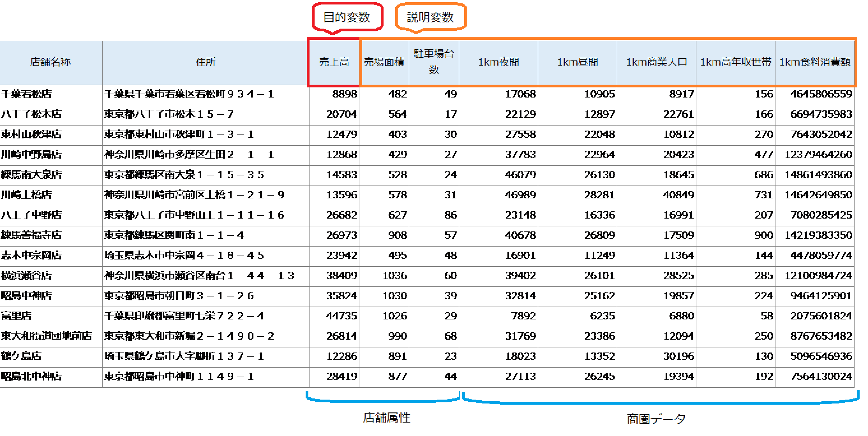Click address 神奈川県川崎市宮前区土橋１－２１－９
Image resolution: width=868 pixels, height=436 pixels.
(194, 195)
